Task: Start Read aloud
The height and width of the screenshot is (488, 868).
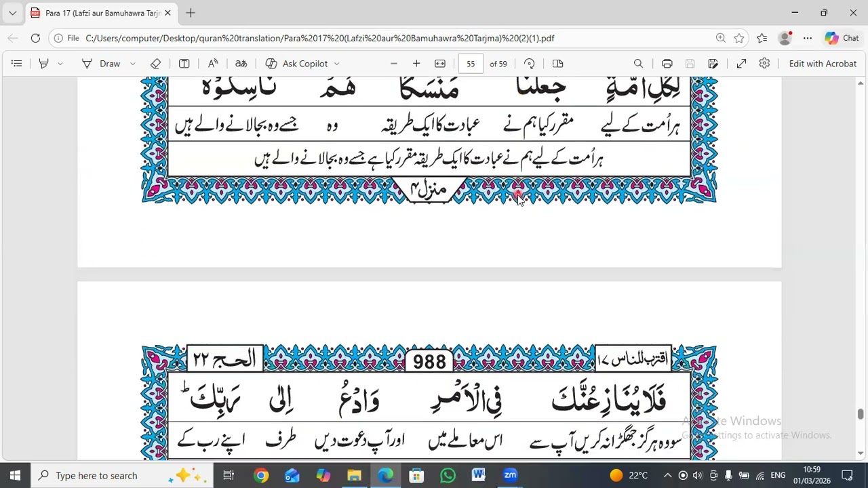Action: (213, 64)
